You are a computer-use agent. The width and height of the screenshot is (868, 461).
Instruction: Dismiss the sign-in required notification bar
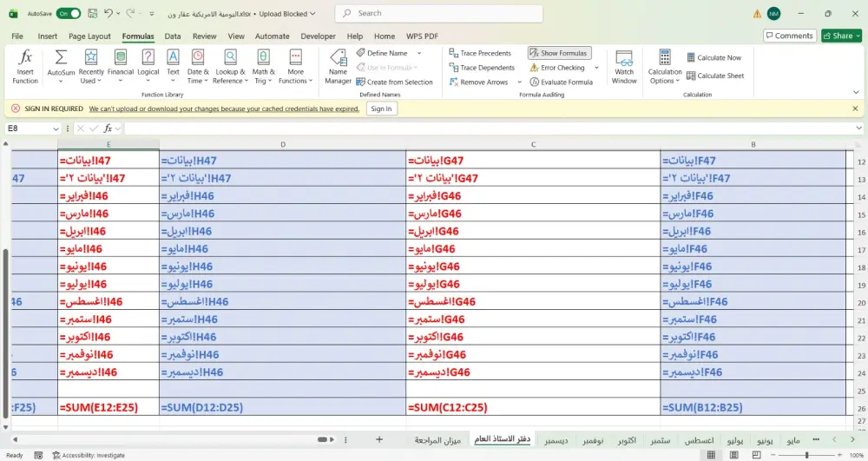pos(855,109)
